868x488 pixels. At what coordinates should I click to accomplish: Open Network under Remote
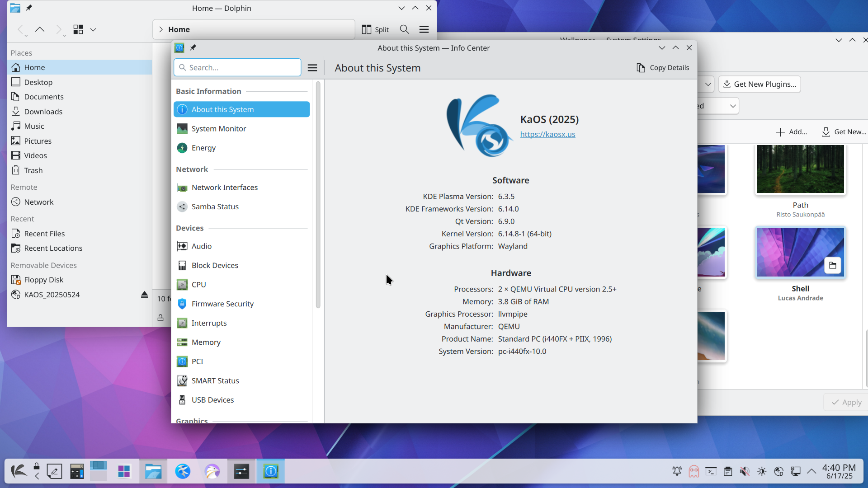(80, 202)
